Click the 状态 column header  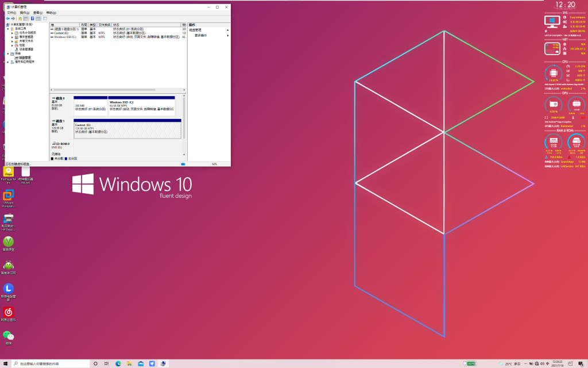pos(146,25)
